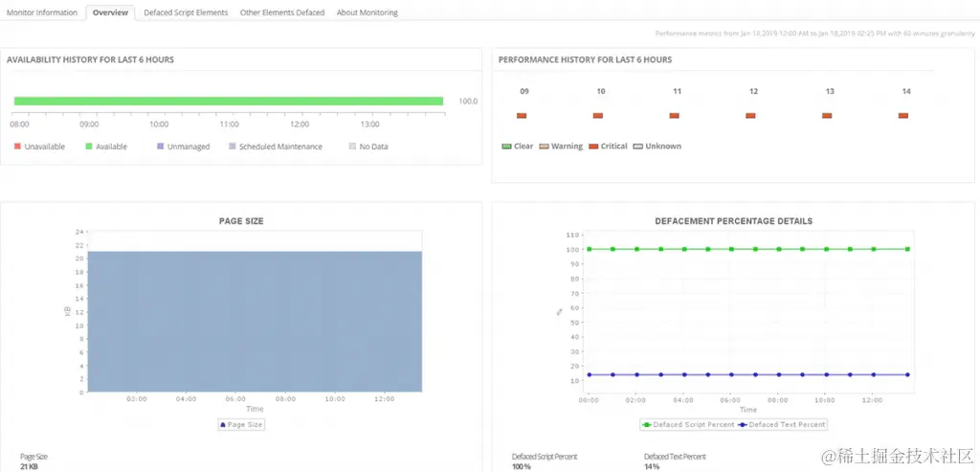Click the Scheduled Maintenance legend swatch
Viewport: 980px width, 472px height.
[233, 146]
